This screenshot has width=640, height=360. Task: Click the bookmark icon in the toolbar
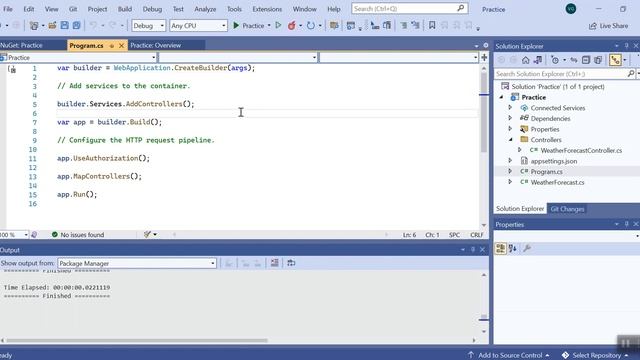point(431,25)
